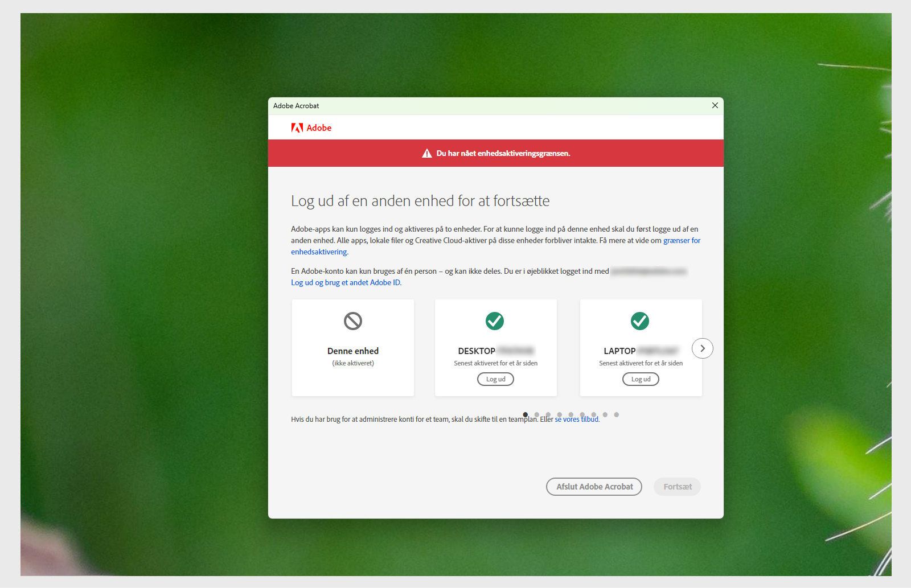This screenshot has width=911, height=588.
Task: Log out of the DESKTOP device
Action: point(495,379)
